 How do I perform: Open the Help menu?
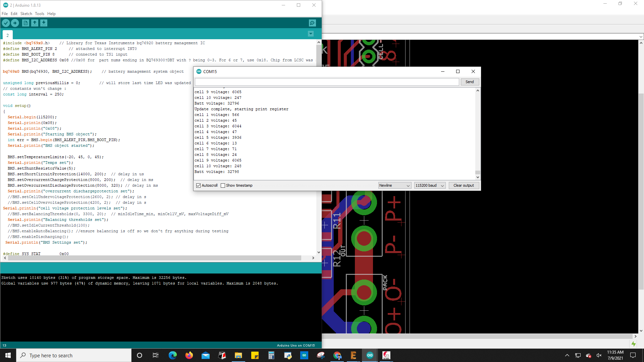(x=51, y=14)
